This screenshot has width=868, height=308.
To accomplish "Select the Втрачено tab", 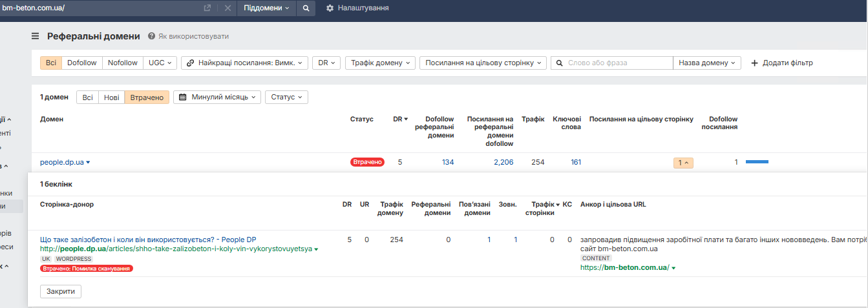I will pos(147,97).
